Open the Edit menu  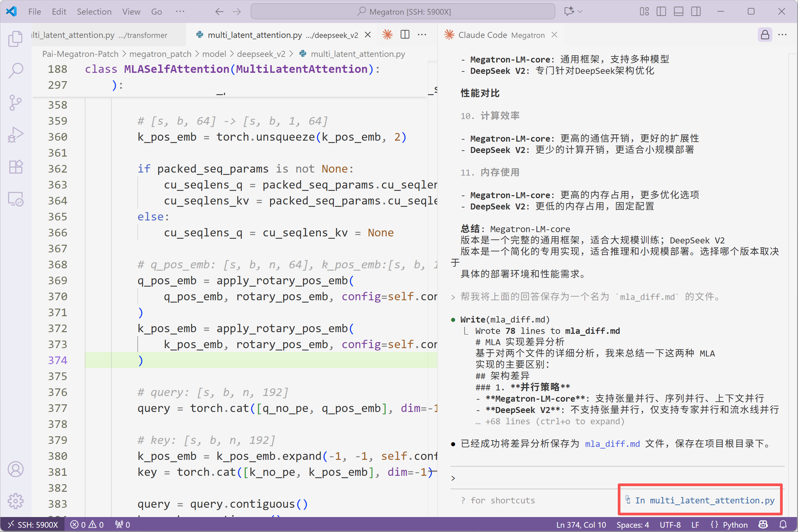click(59, 12)
